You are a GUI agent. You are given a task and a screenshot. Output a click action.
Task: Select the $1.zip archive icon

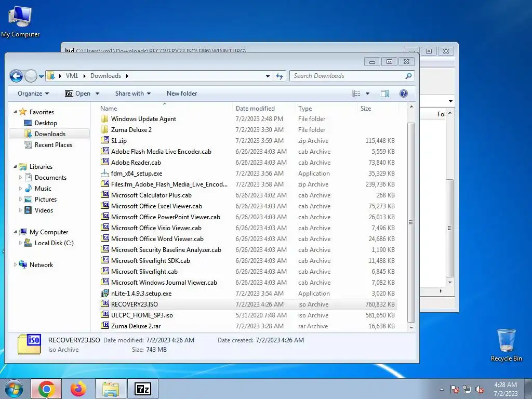point(105,140)
